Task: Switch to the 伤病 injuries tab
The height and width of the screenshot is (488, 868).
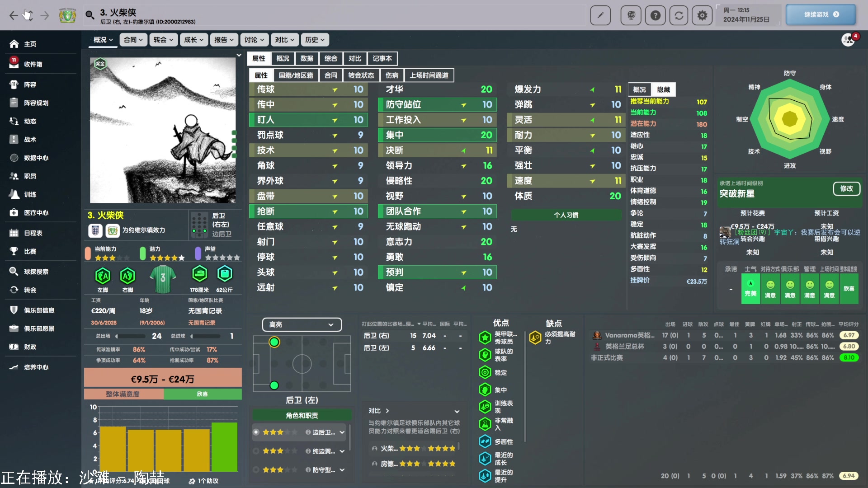Action: (x=392, y=75)
